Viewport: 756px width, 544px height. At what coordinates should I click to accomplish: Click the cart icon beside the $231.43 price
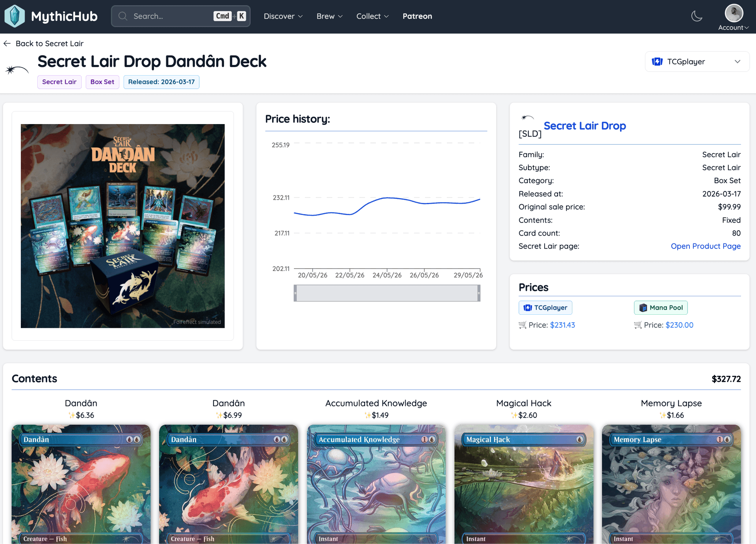[x=523, y=325]
